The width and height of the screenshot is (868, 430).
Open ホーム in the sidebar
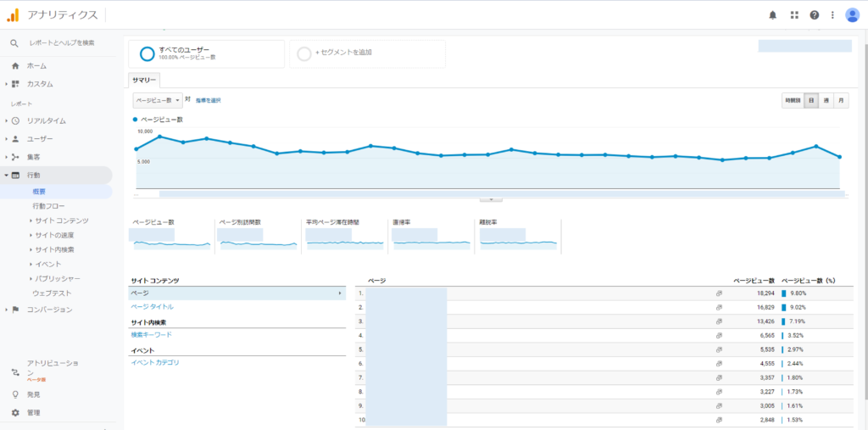click(36, 66)
